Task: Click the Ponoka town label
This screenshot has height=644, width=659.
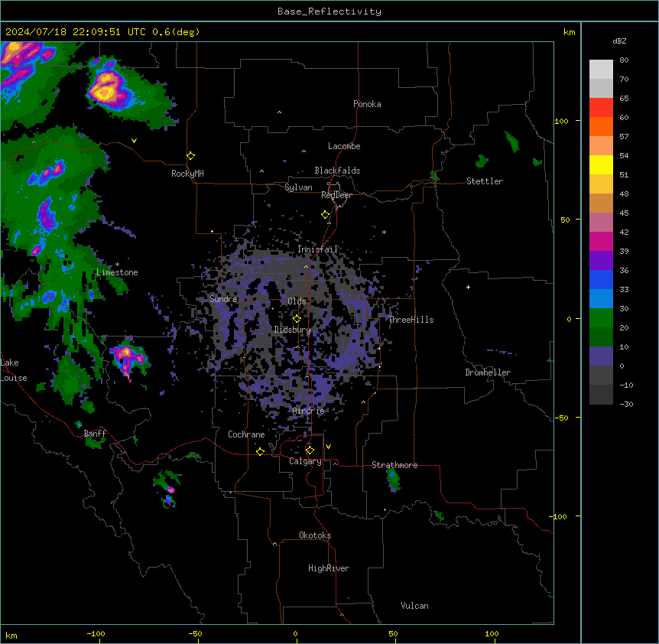Action: tap(367, 104)
